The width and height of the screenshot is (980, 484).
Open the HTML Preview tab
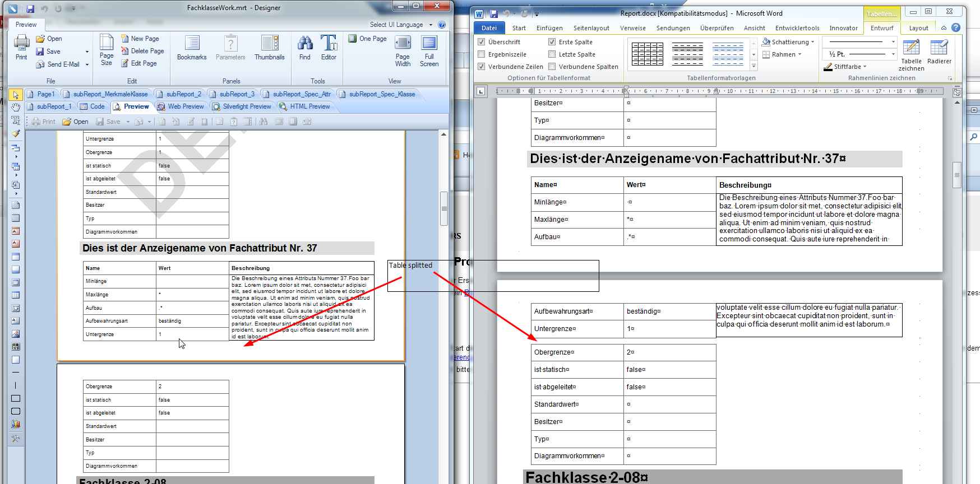(304, 106)
